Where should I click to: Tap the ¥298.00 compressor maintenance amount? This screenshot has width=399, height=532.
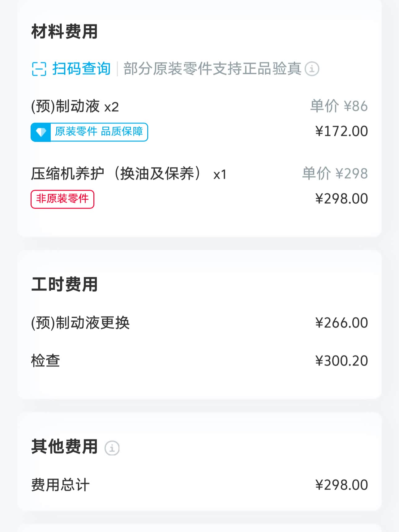click(341, 199)
